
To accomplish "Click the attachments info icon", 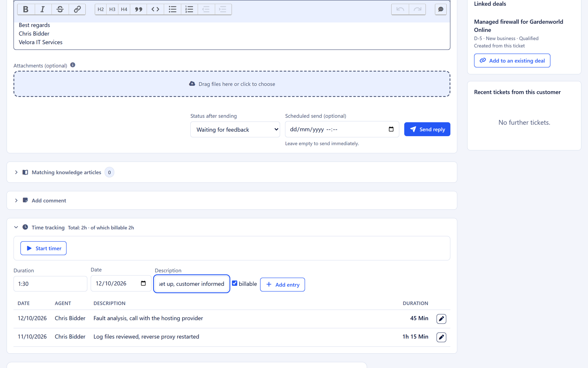I will pyautogui.click(x=73, y=65).
